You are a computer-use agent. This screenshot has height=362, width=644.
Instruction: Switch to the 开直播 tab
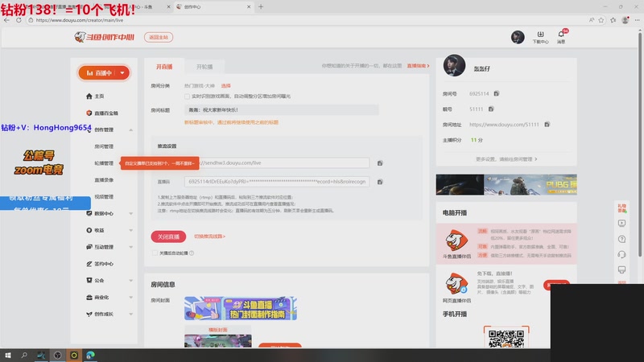pyautogui.click(x=164, y=67)
